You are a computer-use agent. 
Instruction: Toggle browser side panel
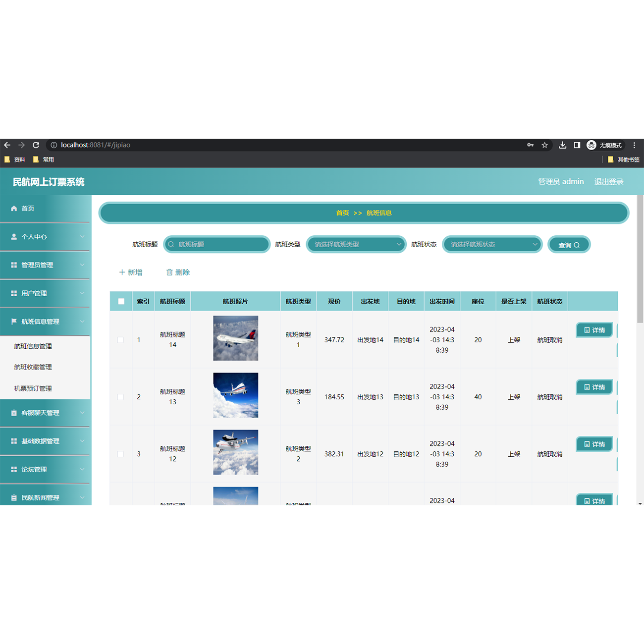pyautogui.click(x=577, y=145)
